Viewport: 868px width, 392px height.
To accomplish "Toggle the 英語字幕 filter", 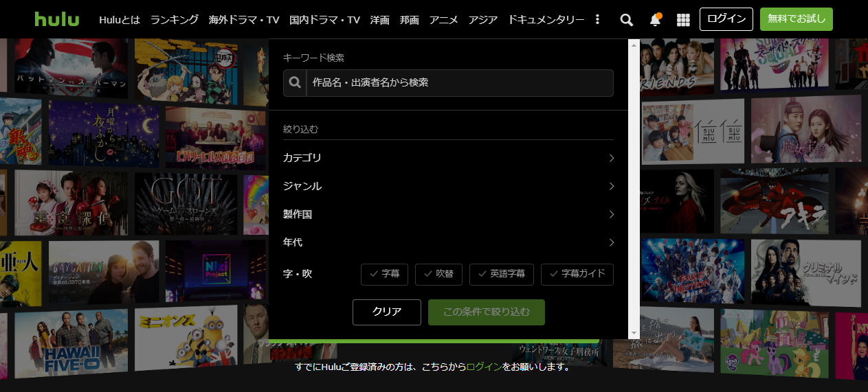I will coord(502,274).
